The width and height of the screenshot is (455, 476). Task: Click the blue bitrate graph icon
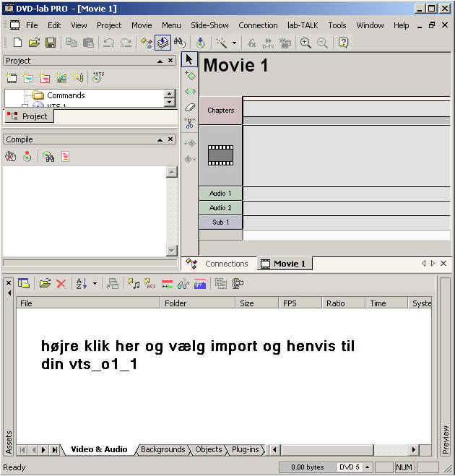200,284
